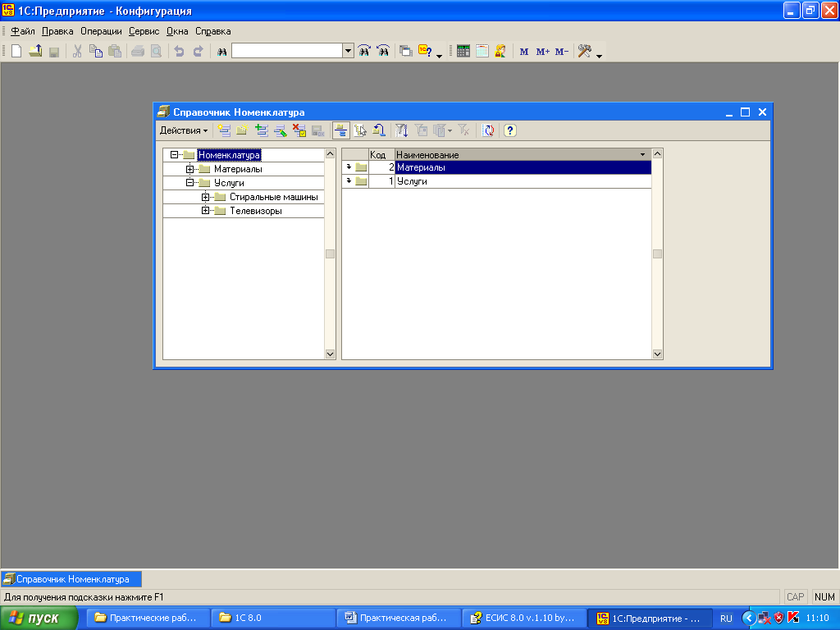Click the user with lock icon
Screen dimensions: 840x630
tap(500, 52)
